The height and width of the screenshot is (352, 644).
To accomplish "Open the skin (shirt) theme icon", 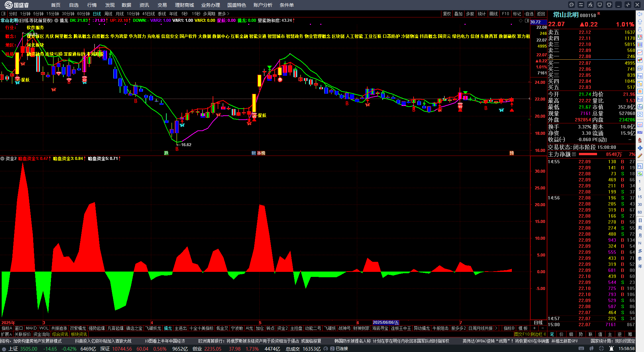I will [x=609, y=5].
